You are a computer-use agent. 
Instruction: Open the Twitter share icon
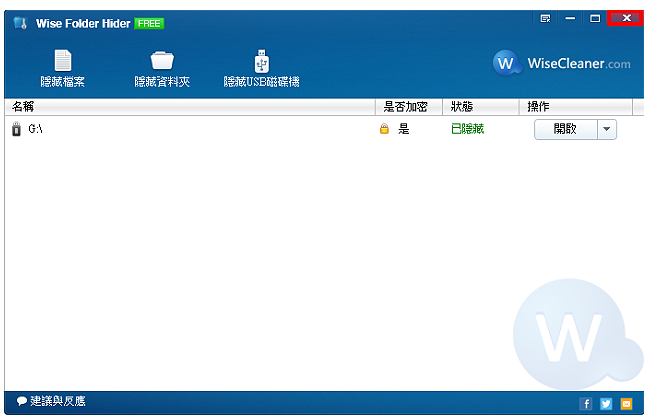[x=606, y=404]
